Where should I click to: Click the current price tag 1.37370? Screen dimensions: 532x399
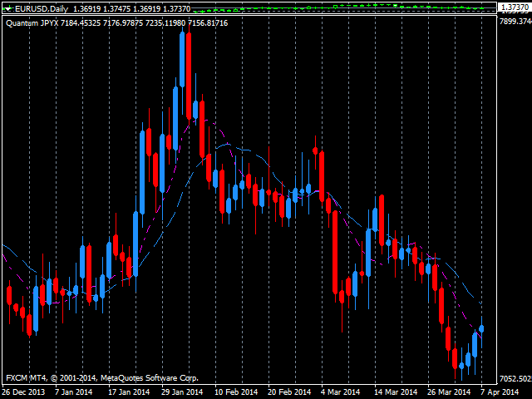pos(514,7)
